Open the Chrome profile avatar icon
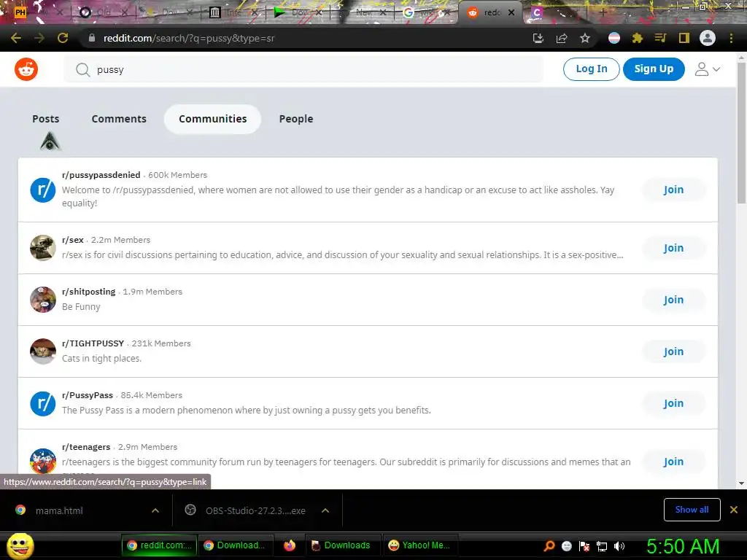Viewport: 747px width, 560px height. click(x=708, y=38)
